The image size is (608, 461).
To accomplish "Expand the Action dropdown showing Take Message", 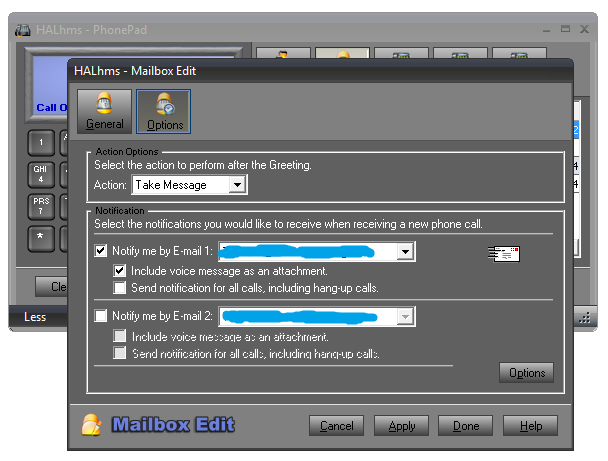I will tap(236, 185).
